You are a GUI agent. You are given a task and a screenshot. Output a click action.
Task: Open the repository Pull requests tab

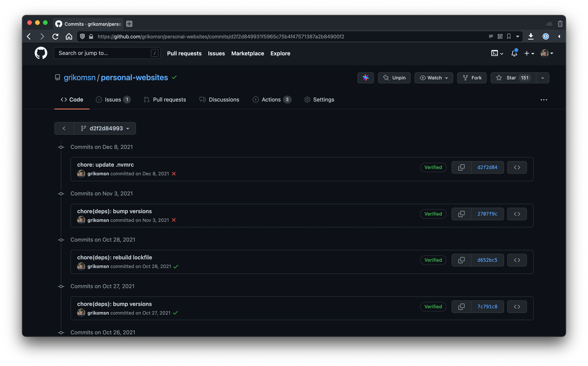coord(165,100)
